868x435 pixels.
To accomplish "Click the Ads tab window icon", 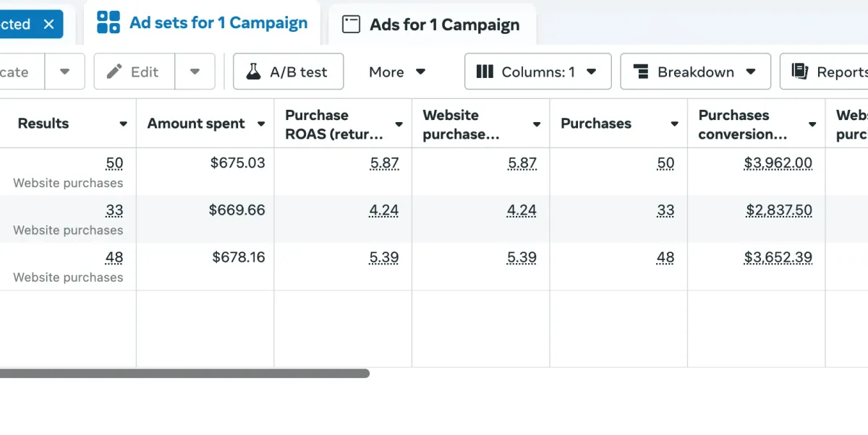I will [351, 25].
